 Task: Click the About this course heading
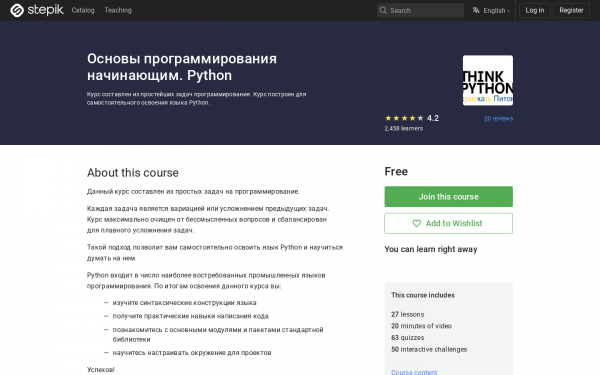click(x=133, y=173)
